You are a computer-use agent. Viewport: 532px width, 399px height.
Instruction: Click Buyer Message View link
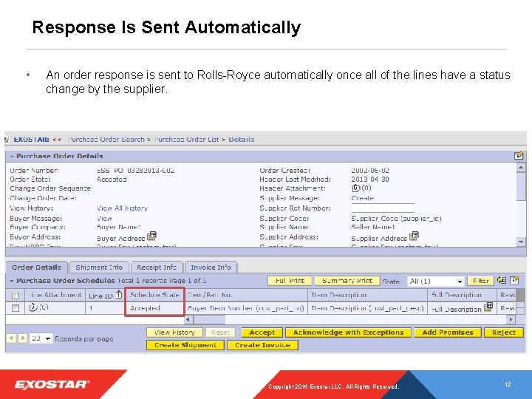pos(104,218)
